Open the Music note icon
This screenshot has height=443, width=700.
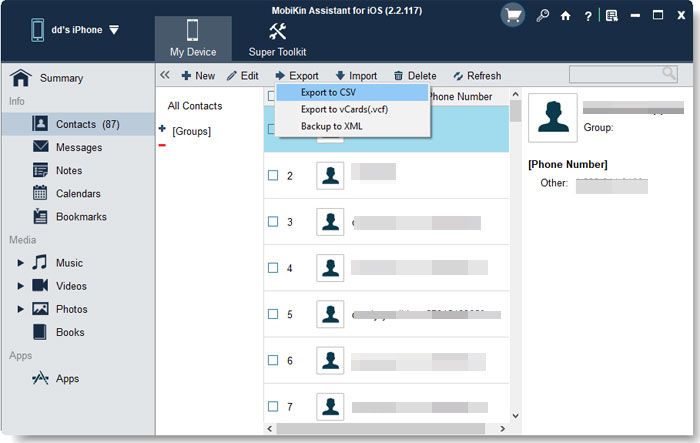pyautogui.click(x=40, y=262)
